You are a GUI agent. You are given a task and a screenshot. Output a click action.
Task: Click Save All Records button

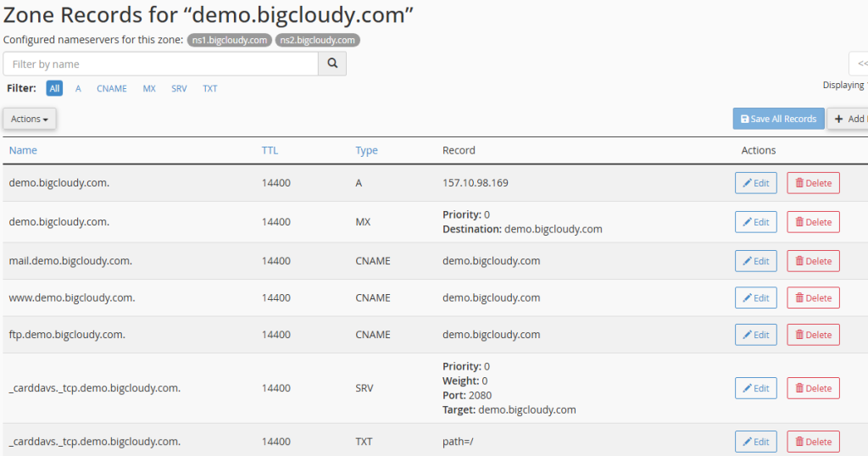pyautogui.click(x=778, y=119)
